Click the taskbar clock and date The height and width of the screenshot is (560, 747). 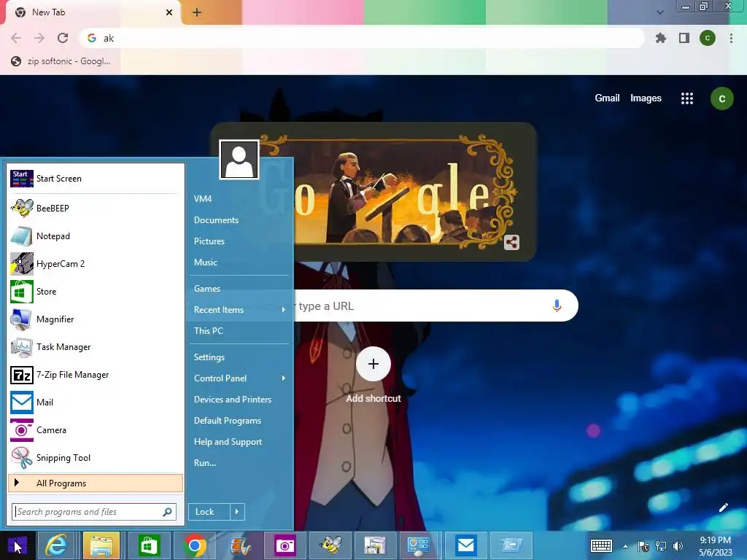coord(715,546)
